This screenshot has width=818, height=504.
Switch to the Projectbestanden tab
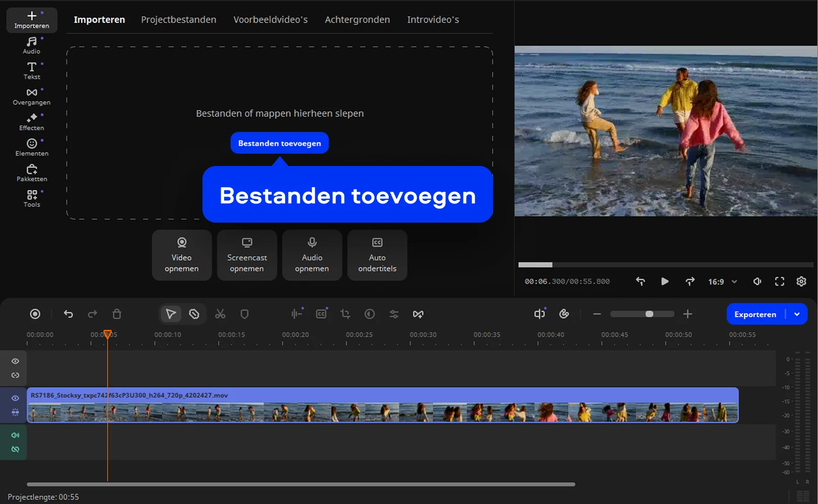click(178, 20)
